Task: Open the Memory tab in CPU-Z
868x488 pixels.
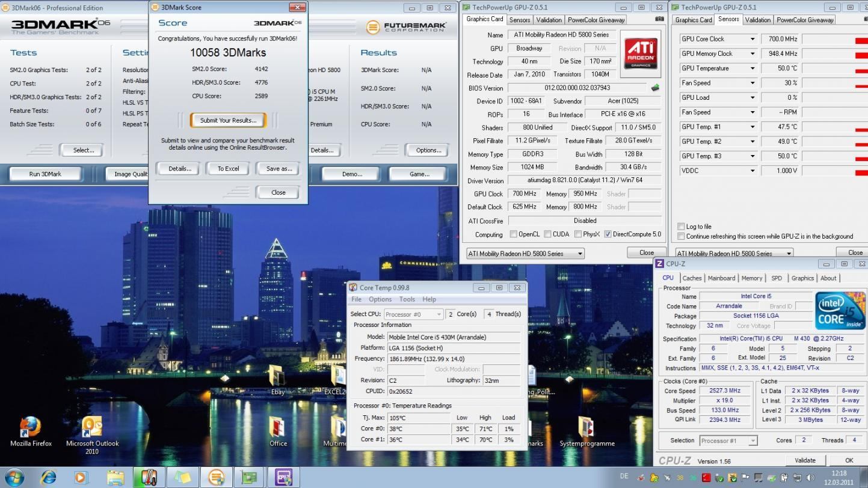Action: 752,278
